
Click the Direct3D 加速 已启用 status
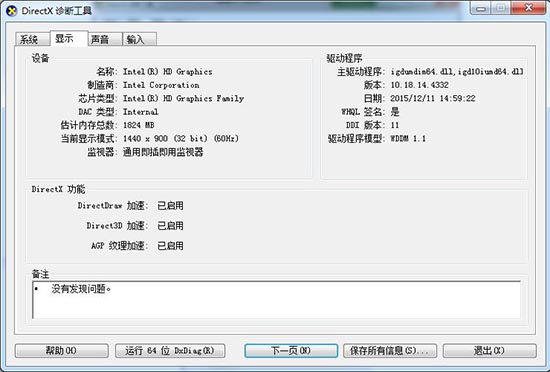[170, 225]
